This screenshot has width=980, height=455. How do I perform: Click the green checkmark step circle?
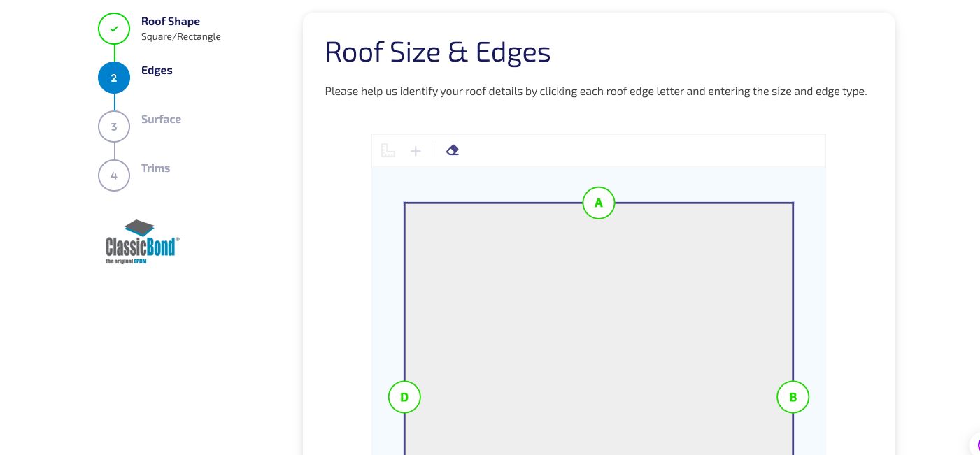(114, 29)
